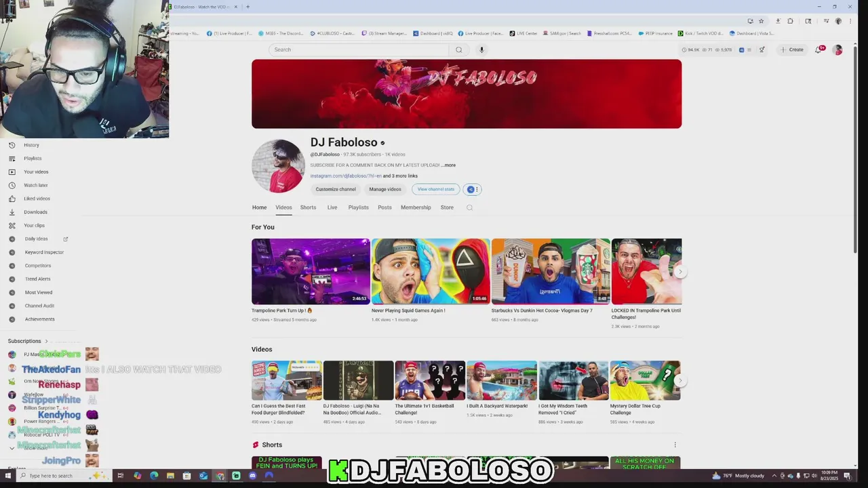This screenshot has width=868, height=488.
Task: Switch to Shorts channel tab
Action: [x=308, y=207]
